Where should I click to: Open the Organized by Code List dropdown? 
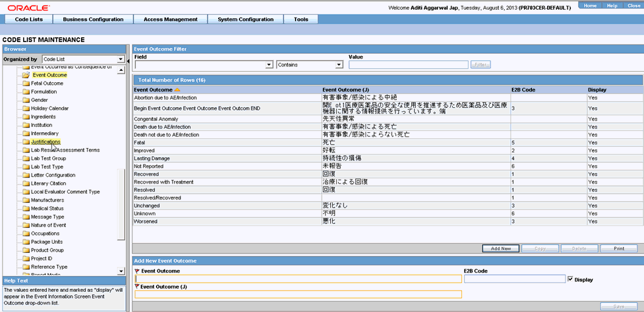coord(83,59)
